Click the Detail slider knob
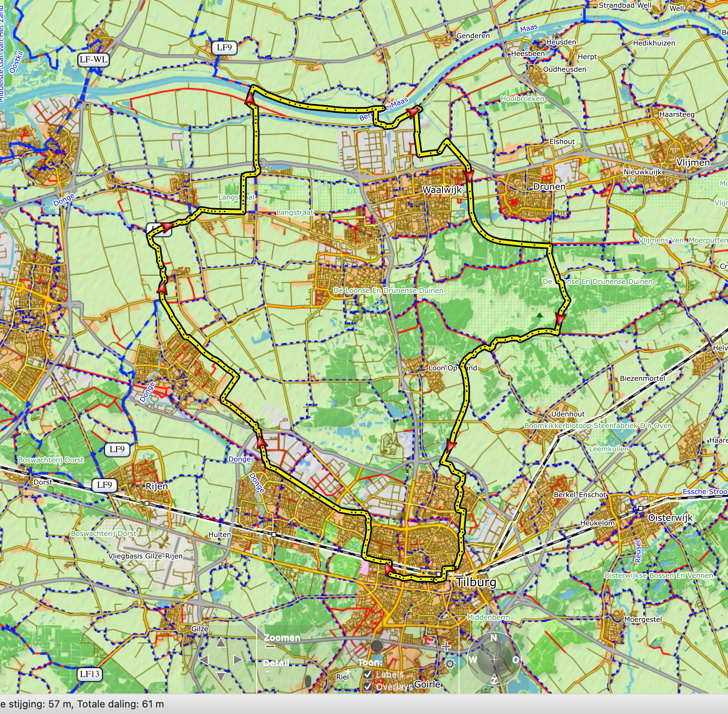The image size is (728, 714). pos(308,681)
